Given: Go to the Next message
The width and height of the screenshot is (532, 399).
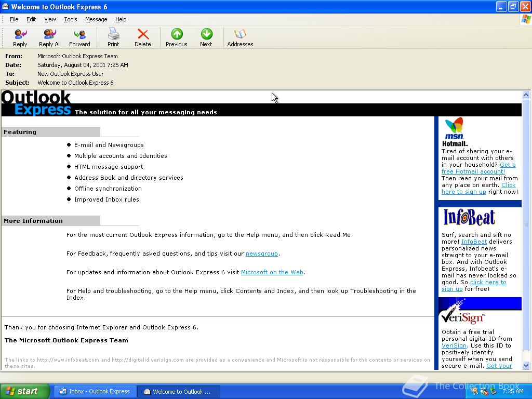Looking at the screenshot, I should pyautogui.click(x=206, y=37).
